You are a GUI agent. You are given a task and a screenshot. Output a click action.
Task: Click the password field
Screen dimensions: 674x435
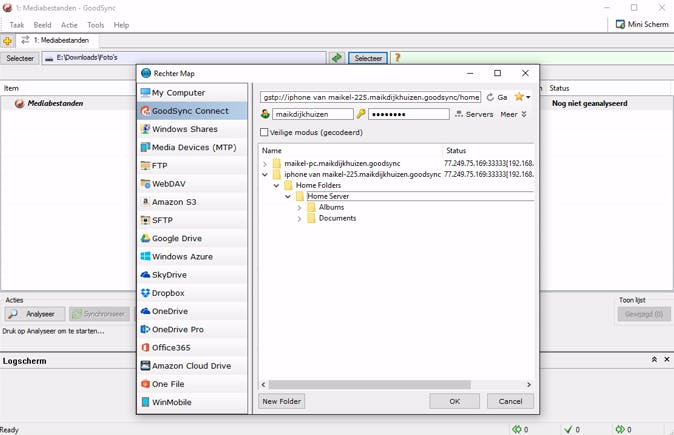coord(409,114)
